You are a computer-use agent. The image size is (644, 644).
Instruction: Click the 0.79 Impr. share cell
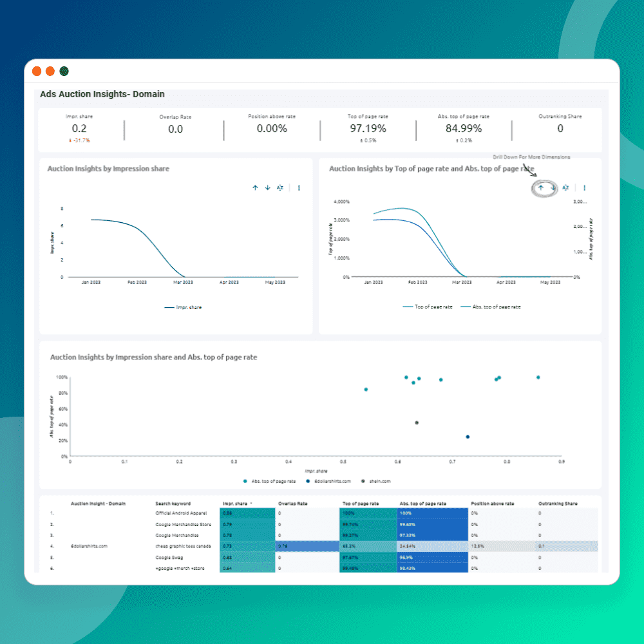(x=247, y=524)
